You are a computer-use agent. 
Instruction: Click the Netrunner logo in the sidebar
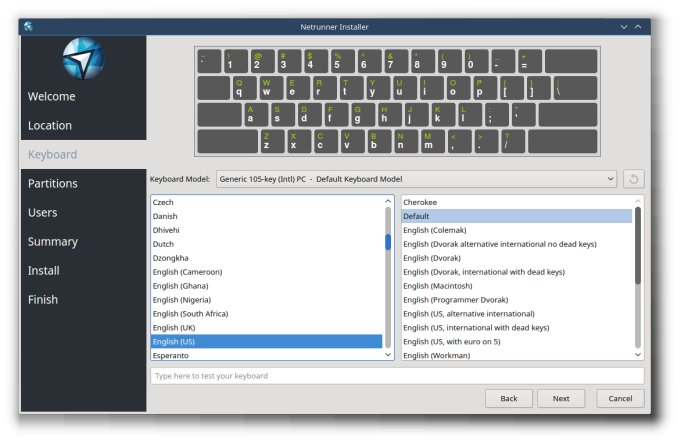[83, 59]
